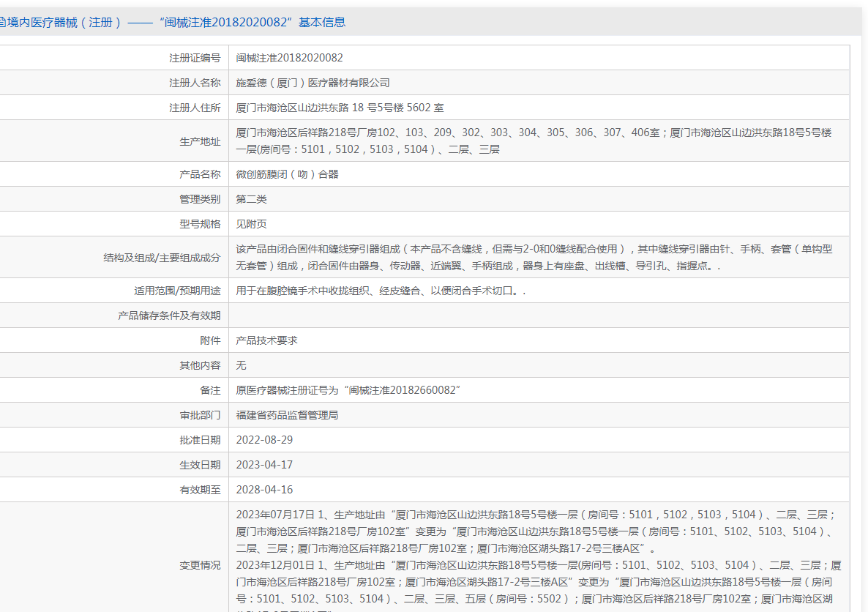Viewport: 868px width, 612px height.
Task: Click the 生产地址 value starting '厦门市海沧区后祥路218号'
Action: tap(534, 141)
